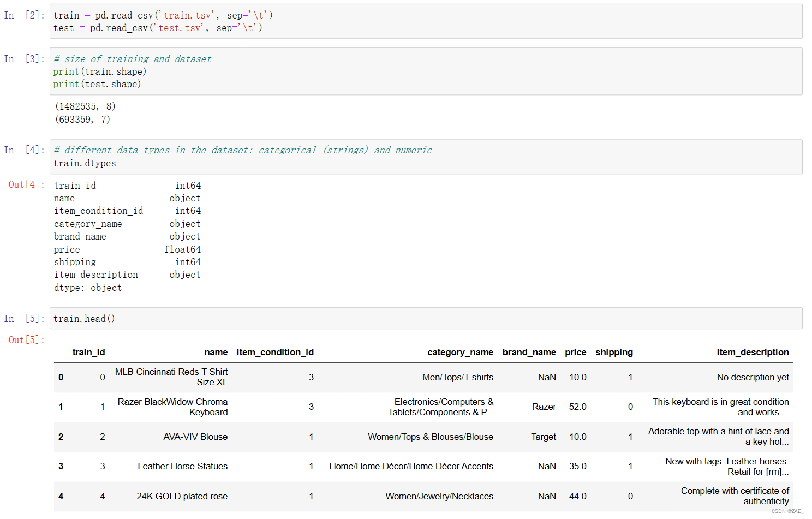Click the price value 52.0
The height and width of the screenshot is (519, 812).
point(578,407)
